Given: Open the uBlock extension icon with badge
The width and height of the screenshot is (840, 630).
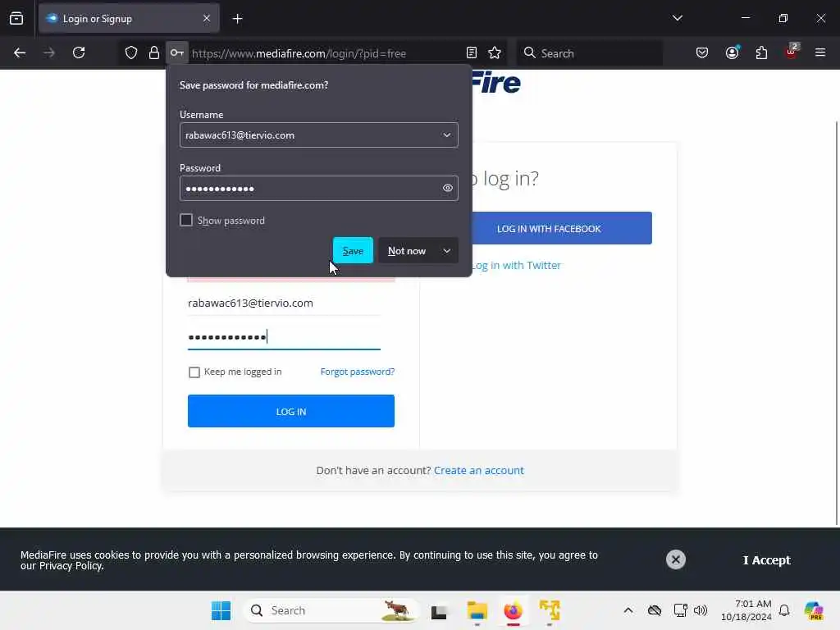Looking at the screenshot, I should (792, 52).
